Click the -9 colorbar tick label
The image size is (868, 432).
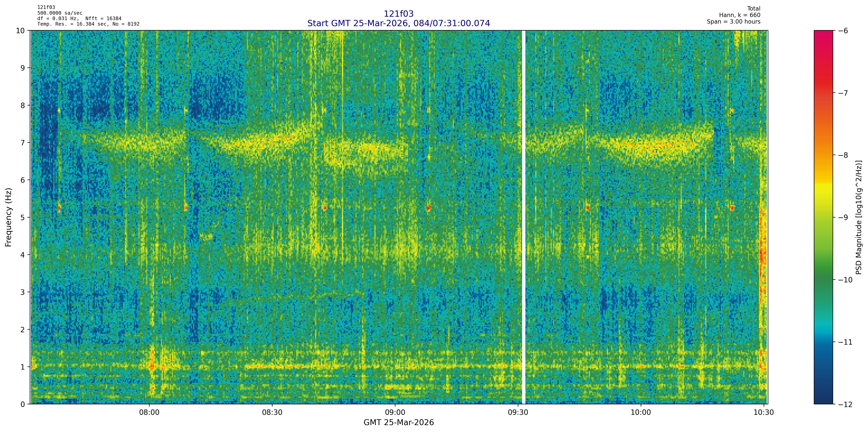(843, 217)
